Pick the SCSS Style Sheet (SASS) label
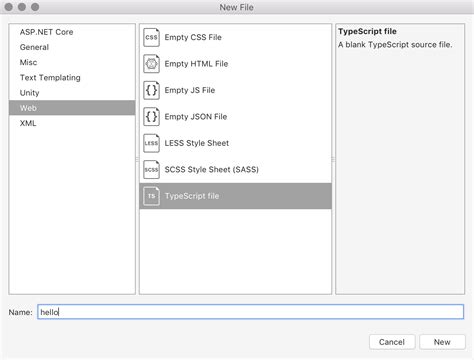Screen dimensions: 474x360 pyautogui.click(x=212, y=169)
